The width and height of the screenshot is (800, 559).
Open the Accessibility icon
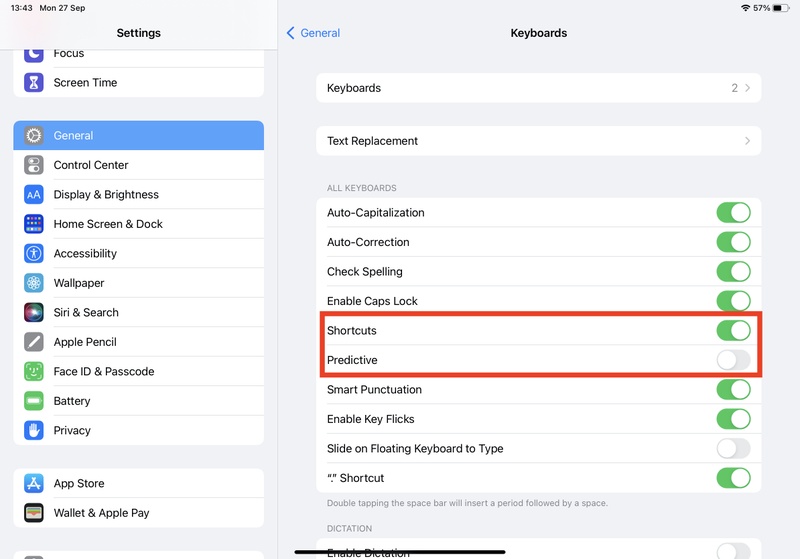coord(34,254)
